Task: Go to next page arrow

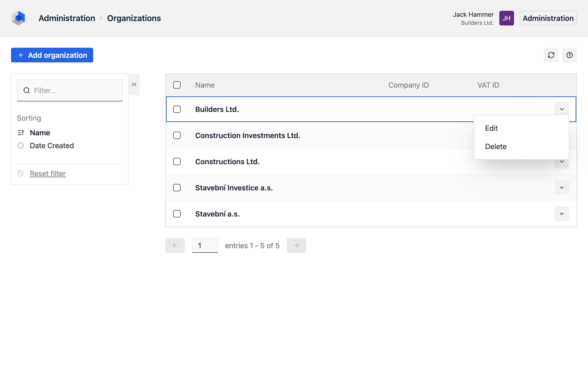Action: (x=296, y=245)
